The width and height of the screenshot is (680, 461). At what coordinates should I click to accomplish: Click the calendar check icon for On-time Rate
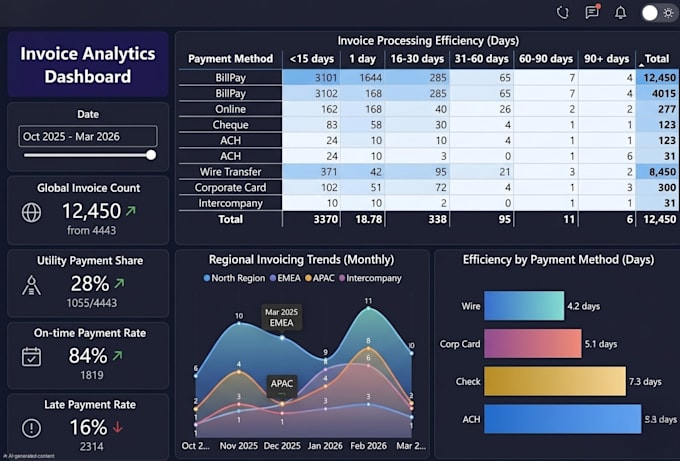pyautogui.click(x=31, y=357)
